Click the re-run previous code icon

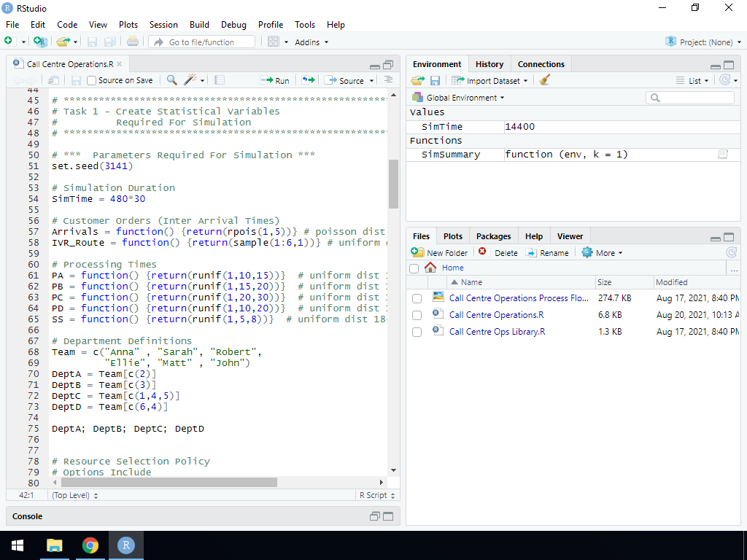pos(308,80)
